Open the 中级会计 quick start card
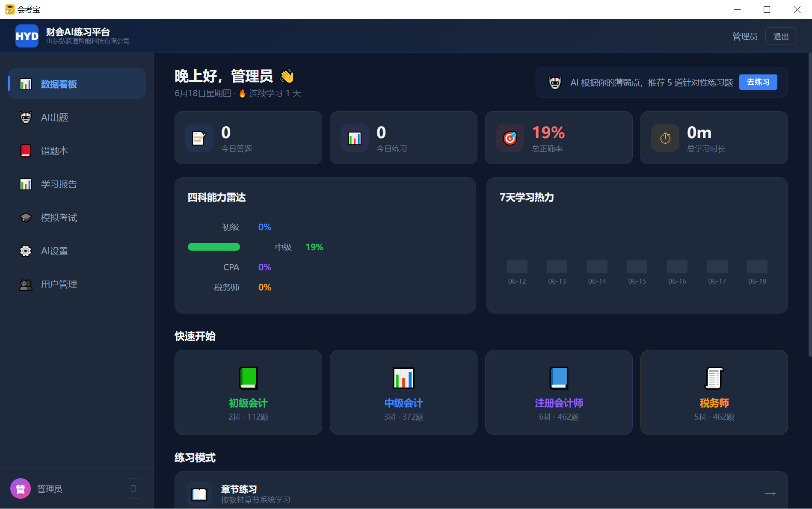This screenshot has width=812, height=509. click(x=403, y=392)
